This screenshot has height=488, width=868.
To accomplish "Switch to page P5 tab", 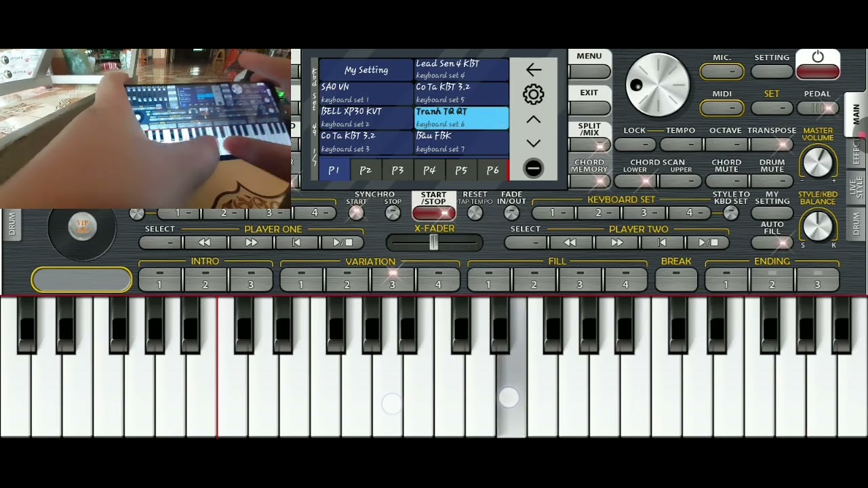I will (461, 170).
